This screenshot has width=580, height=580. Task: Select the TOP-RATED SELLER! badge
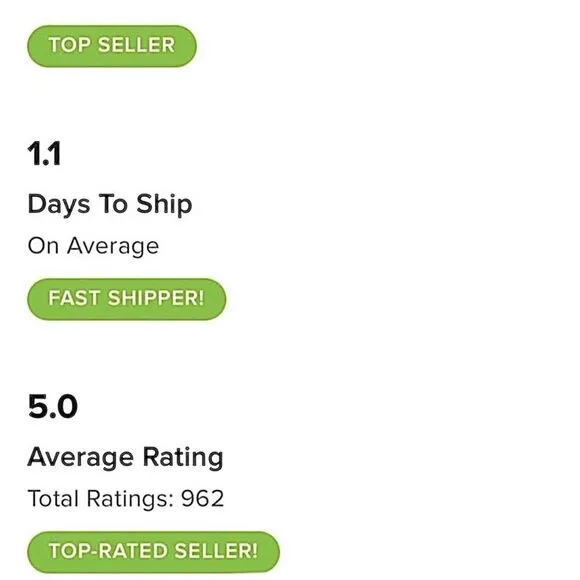(154, 552)
